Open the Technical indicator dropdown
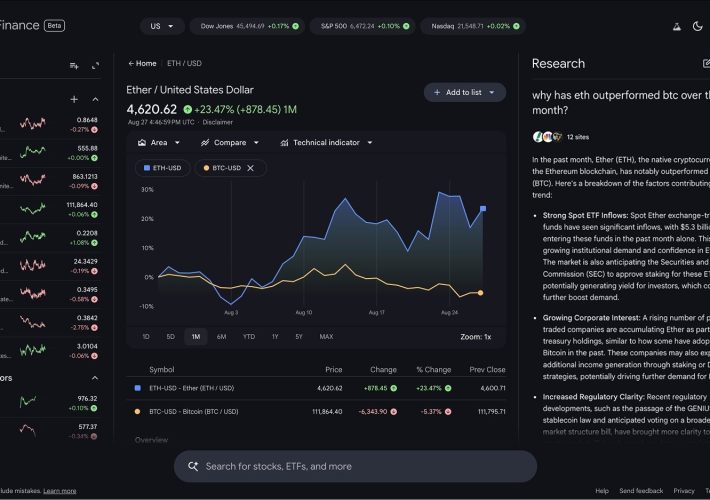 coord(326,143)
